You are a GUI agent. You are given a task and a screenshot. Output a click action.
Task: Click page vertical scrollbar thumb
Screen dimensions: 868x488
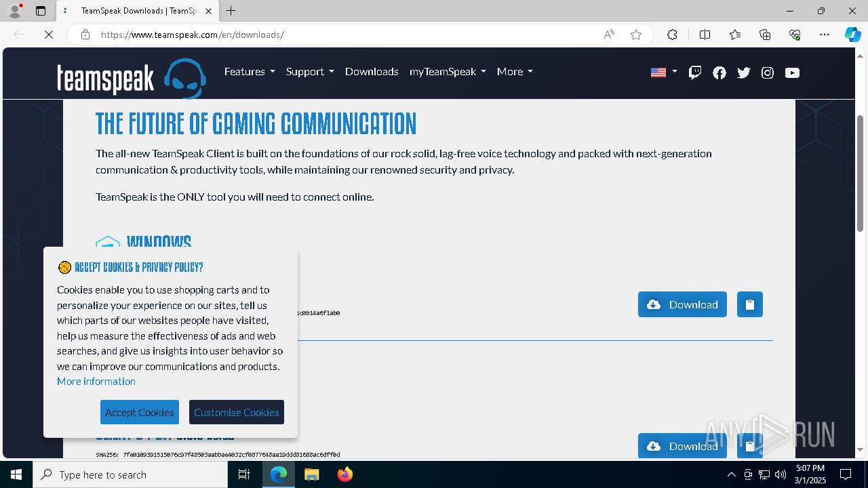tap(861, 174)
